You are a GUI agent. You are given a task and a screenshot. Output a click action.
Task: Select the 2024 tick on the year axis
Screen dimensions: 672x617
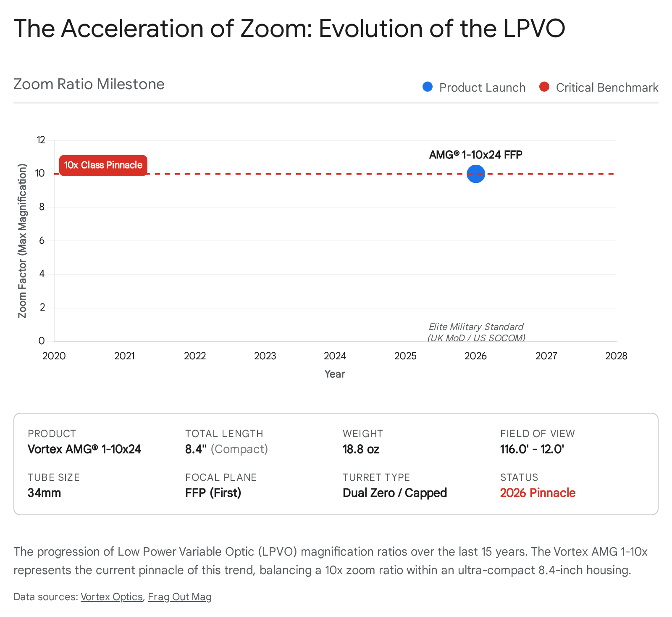tap(335, 356)
